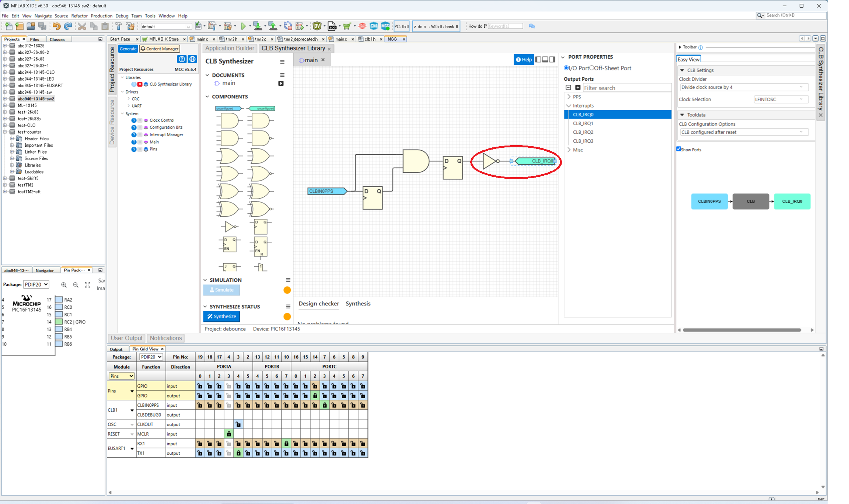Image resolution: width=849 pixels, height=504 pixels.
Task: Click the D flip-flop with EN component
Action: (230, 245)
